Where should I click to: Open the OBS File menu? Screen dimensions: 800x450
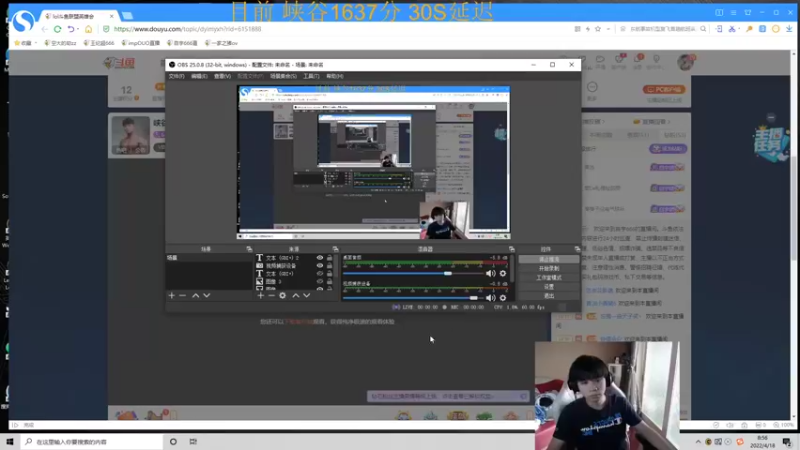pos(176,76)
